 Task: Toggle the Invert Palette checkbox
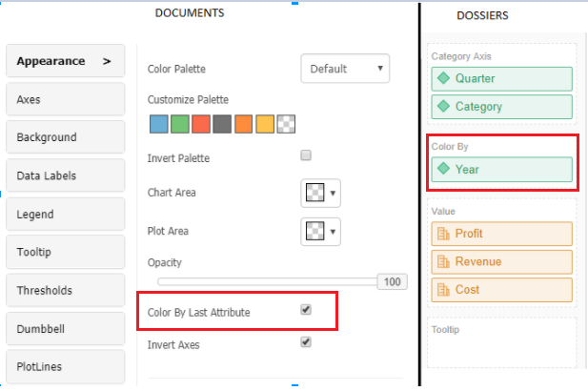click(306, 154)
